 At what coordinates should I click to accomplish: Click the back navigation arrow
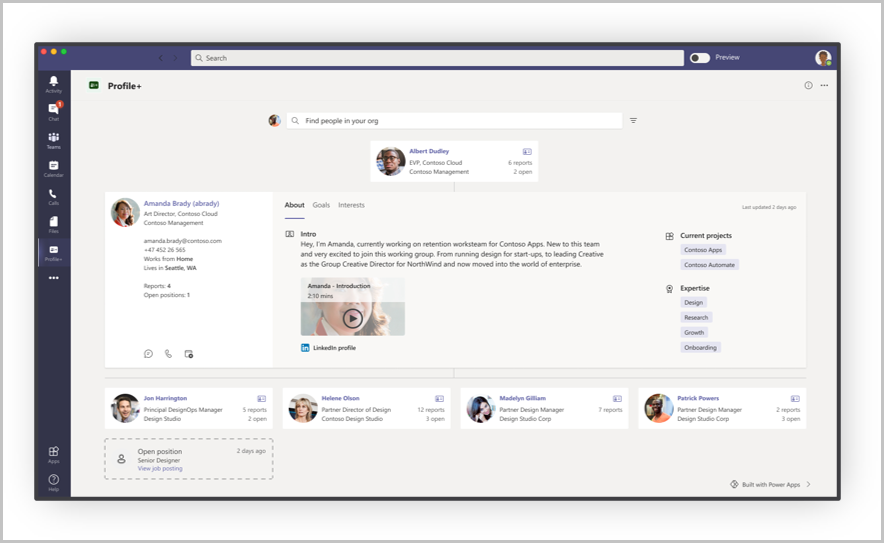161,58
